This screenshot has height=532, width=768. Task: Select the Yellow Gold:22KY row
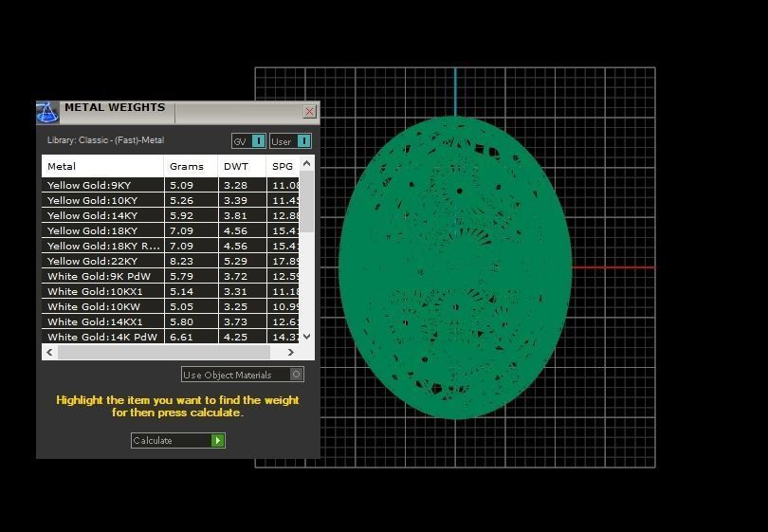coord(171,261)
